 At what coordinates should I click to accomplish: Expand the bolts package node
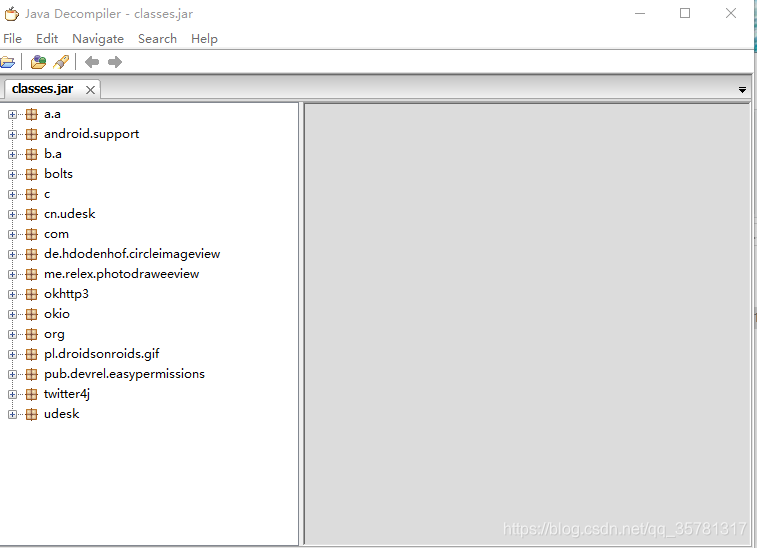coord(13,174)
